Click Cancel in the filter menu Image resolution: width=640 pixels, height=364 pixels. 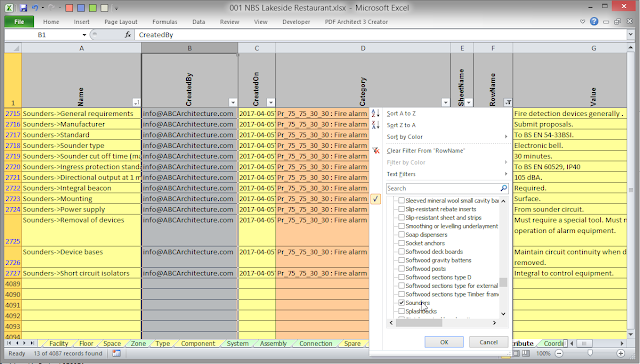click(489, 342)
